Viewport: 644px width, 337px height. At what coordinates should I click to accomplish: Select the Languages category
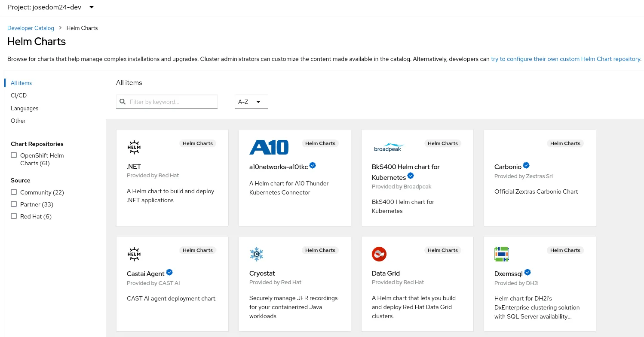coord(25,108)
